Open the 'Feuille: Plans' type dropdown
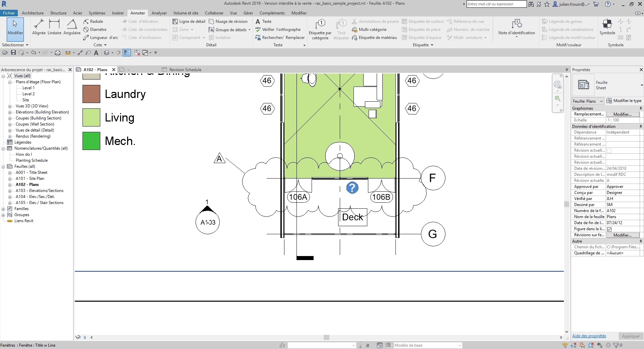This screenshot has width=644, height=349. coord(588,101)
